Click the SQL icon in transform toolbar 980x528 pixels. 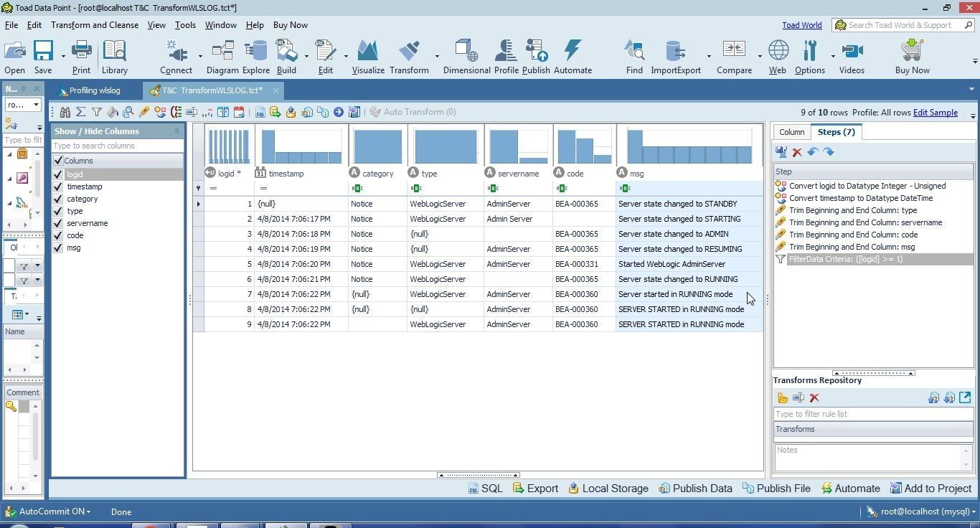[x=260, y=112]
